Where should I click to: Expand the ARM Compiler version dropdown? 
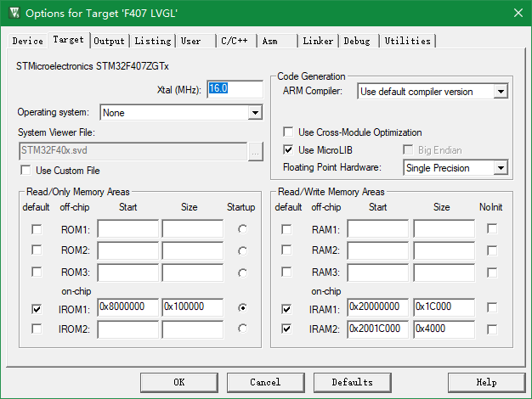click(x=501, y=92)
